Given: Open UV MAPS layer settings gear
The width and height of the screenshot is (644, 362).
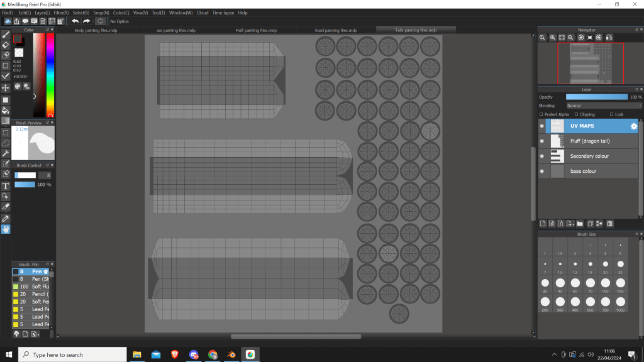Looking at the screenshot, I should point(634,126).
